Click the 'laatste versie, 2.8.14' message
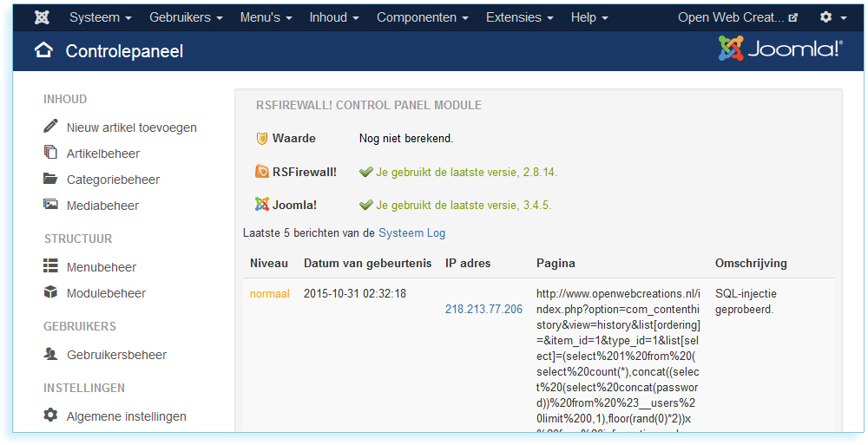 pyautogui.click(x=467, y=172)
